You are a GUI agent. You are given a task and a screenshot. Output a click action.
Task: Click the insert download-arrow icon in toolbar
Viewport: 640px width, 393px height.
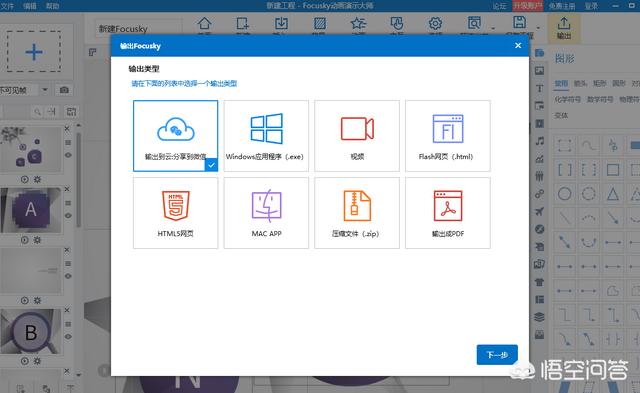[x=281, y=24]
